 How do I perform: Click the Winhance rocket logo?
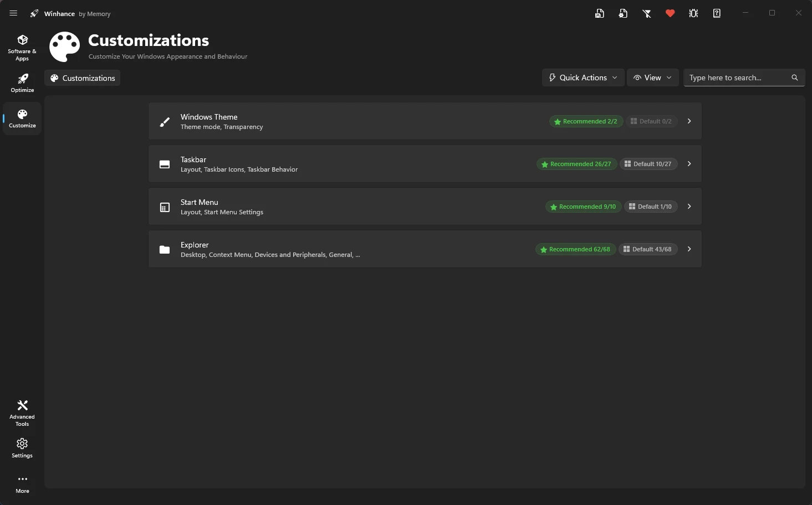pos(34,13)
